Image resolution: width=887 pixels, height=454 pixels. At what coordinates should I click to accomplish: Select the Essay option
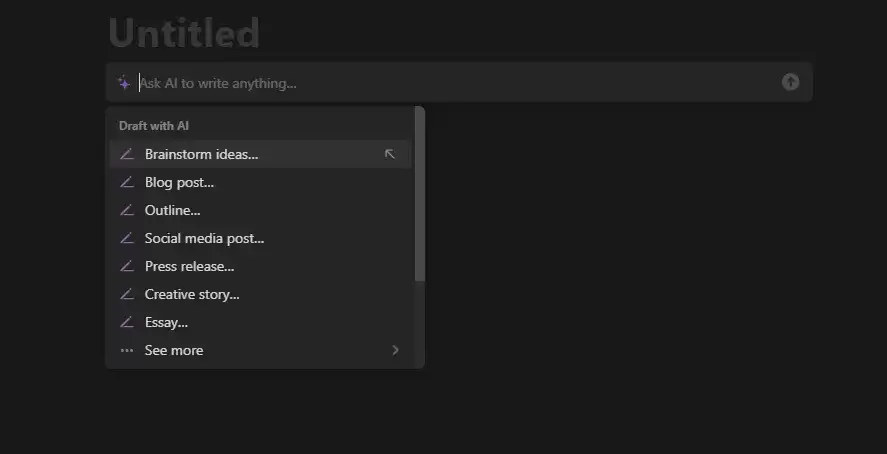(261, 322)
